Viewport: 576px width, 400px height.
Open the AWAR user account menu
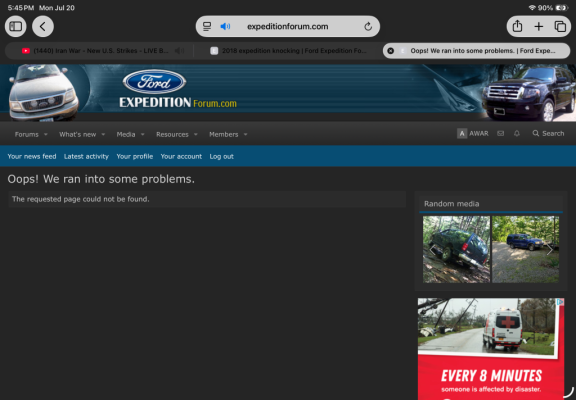473,134
